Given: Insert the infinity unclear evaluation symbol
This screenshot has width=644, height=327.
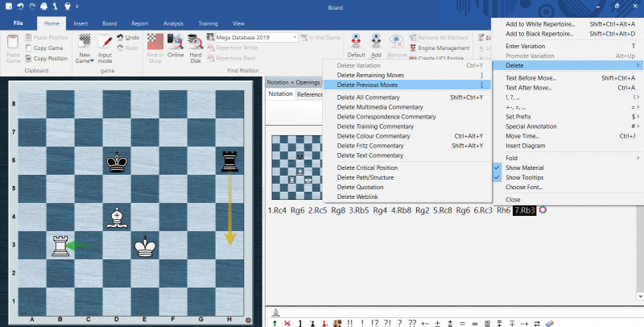Looking at the screenshot, I should coord(475,323).
